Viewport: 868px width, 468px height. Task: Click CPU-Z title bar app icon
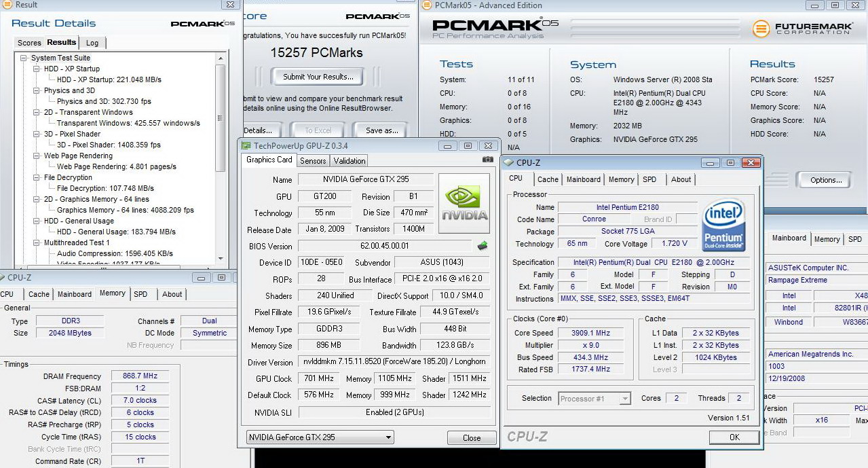[509, 162]
